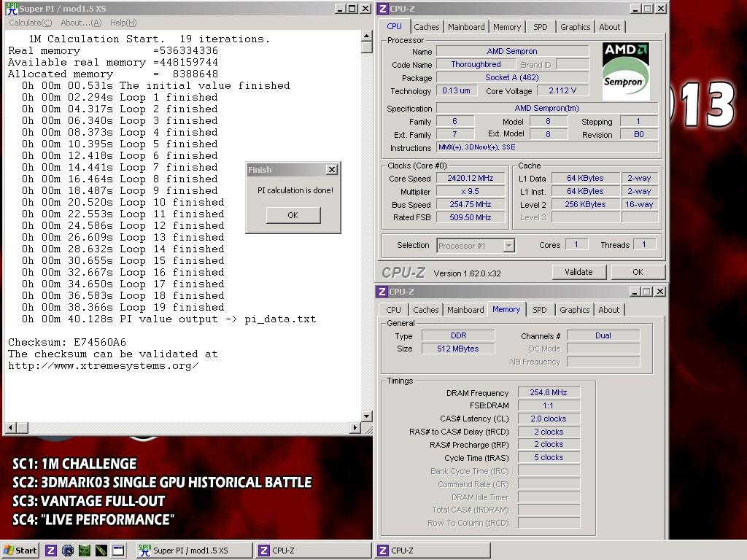Click the memory Size 512 MBytes value
Image resolution: width=747 pixels, height=560 pixels.
click(458, 349)
